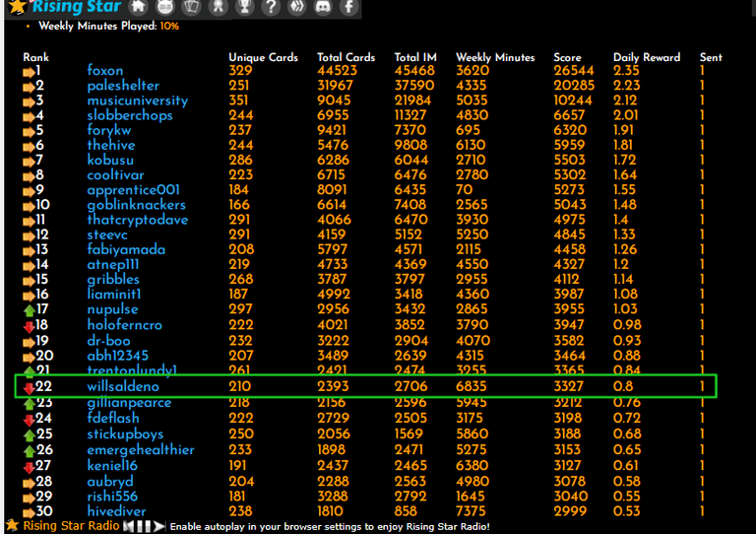
Task: Click keniel16's total IM 2465
Action: pyautogui.click(x=410, y=466)
